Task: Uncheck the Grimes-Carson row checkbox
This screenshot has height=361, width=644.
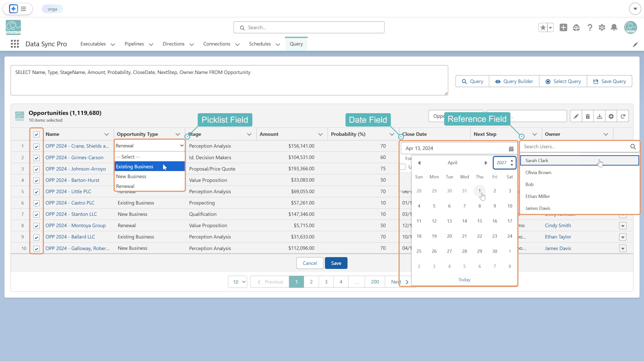Action: click(37, 158)
